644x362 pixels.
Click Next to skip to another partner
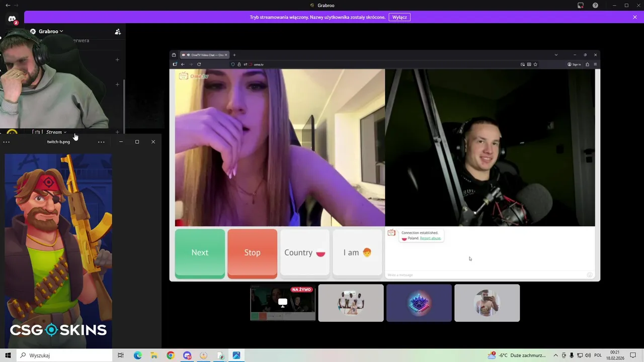[200, 253]
